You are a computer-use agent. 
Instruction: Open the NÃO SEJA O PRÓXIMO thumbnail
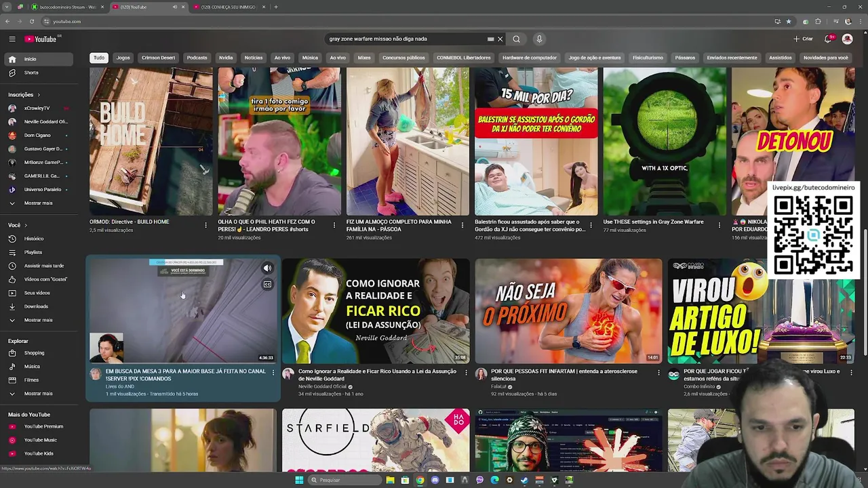568,310
